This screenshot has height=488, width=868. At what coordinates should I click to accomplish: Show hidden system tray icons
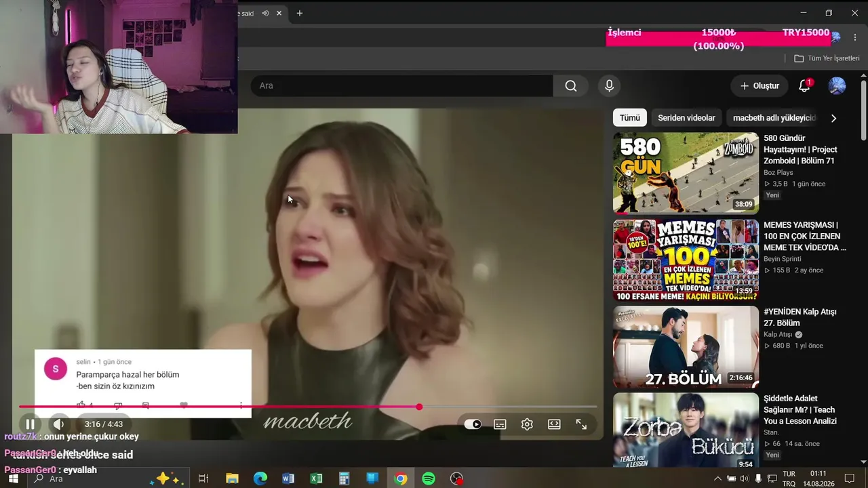pos(718,479)
